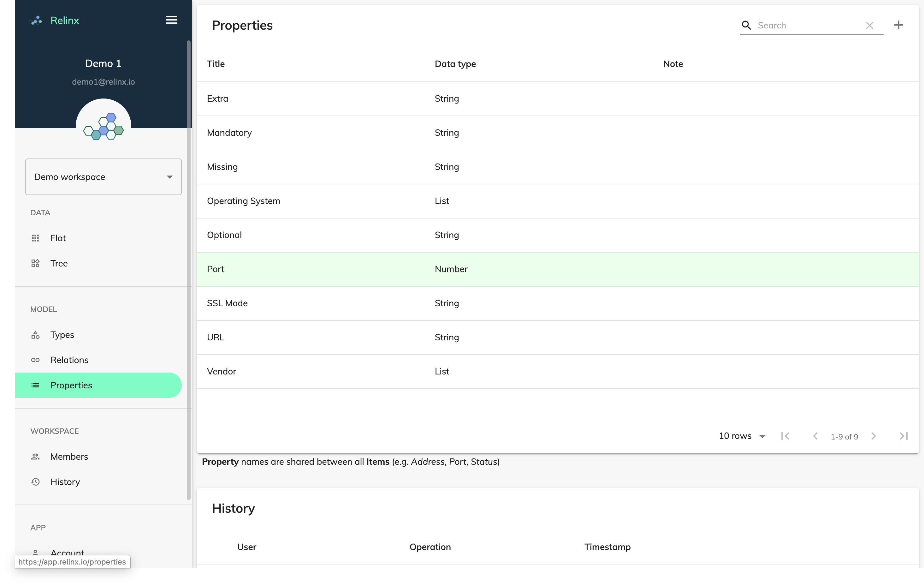Select the Vendor property row
The width and height of the screenshot is (924, 586).
coord(558,372)
